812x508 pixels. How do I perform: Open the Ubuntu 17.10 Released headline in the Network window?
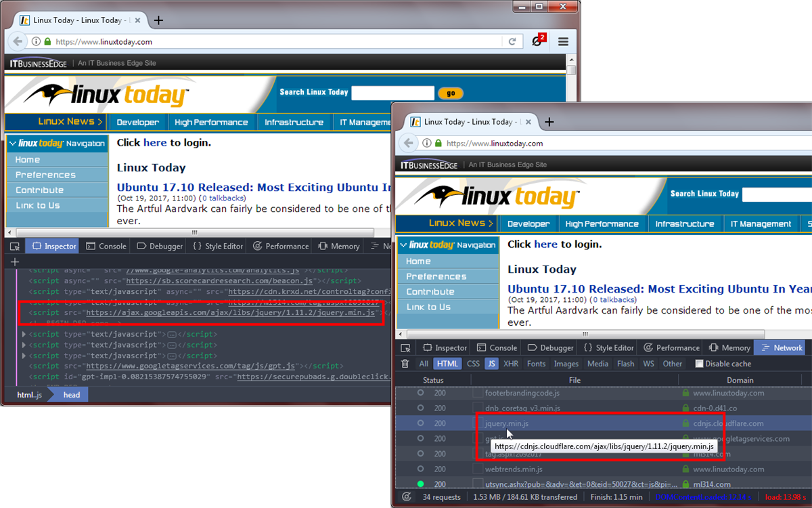659,289
